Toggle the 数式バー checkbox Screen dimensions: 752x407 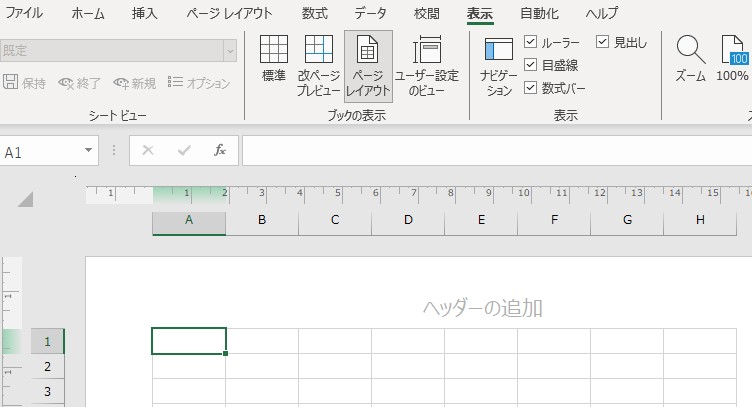click(531, 88)
